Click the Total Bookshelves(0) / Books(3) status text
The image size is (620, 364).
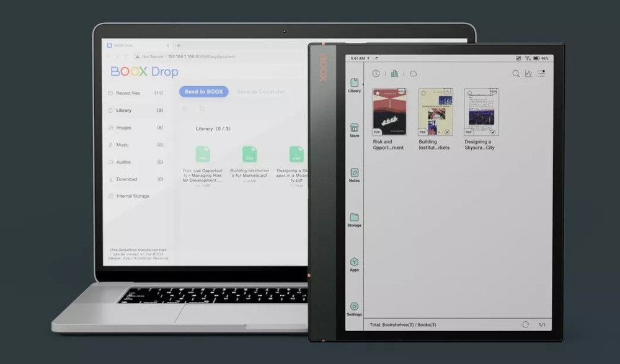(403, 325)
